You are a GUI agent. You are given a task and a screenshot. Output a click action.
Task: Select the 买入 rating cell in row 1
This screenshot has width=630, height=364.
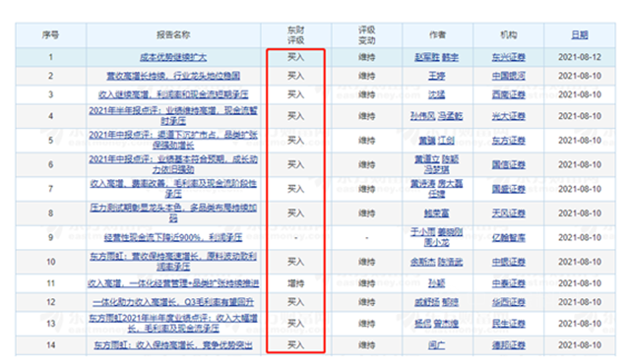296,57
